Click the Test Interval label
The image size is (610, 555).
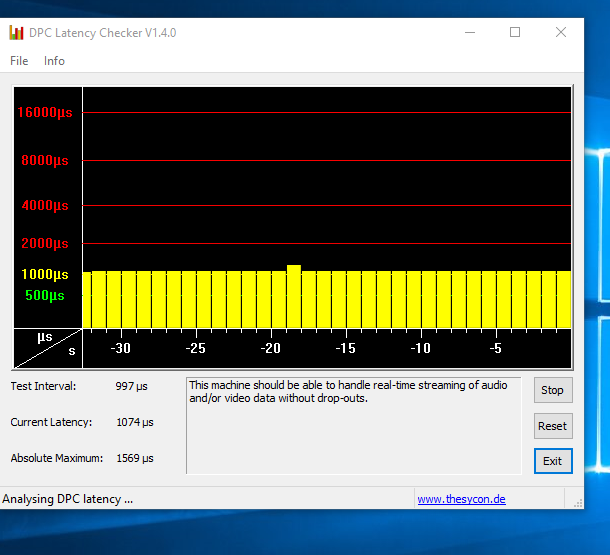pos(43,386)
